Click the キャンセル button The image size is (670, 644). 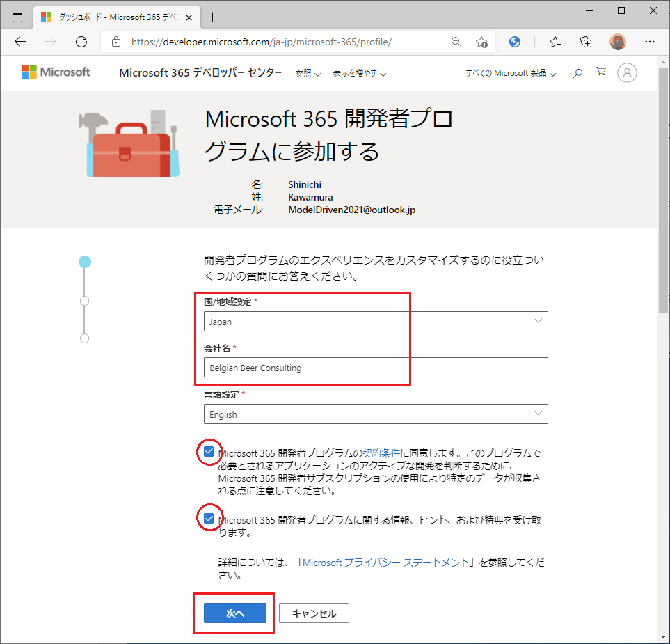314,613
